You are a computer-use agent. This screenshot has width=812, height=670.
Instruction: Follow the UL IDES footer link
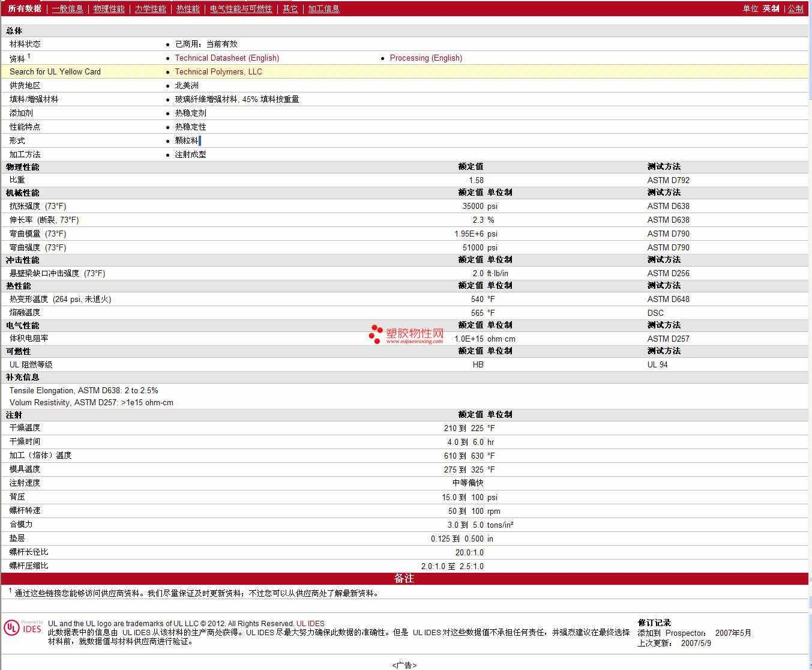click(310, 624)
